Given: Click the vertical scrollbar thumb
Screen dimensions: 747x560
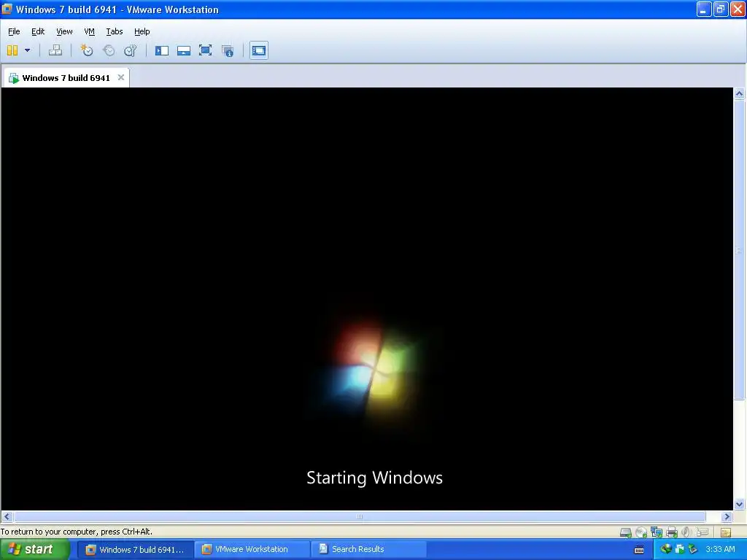Looking at the screenshot, I should tap(740, 250).
